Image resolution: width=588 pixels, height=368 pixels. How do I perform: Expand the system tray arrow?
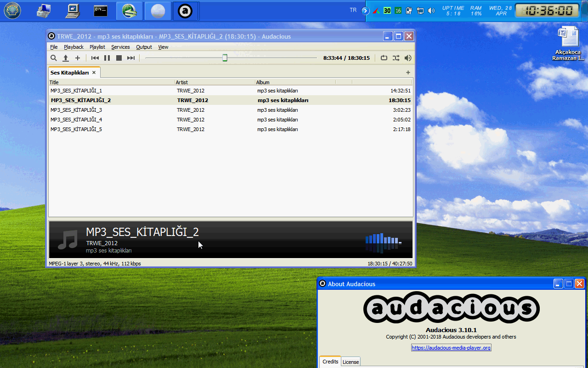click(366, 11)
